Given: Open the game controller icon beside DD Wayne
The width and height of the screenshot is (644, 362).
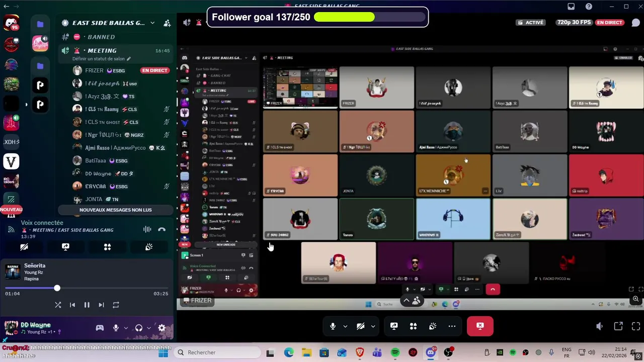Looking at the screenshot, I should point(100,328).
